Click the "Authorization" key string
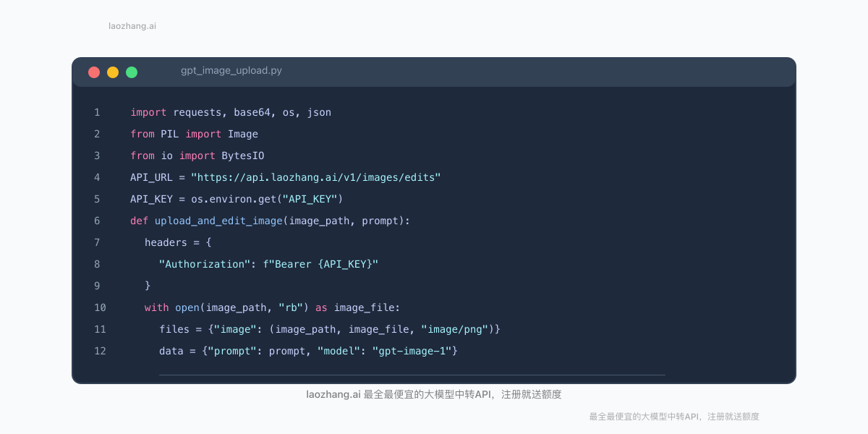868x434 pixels. point(205,264)
